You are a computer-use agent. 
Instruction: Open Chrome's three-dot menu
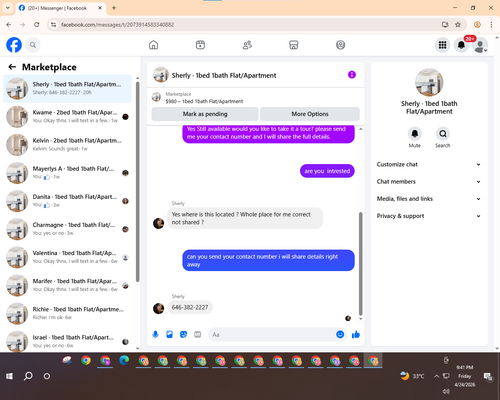click(x=491, y=25)
